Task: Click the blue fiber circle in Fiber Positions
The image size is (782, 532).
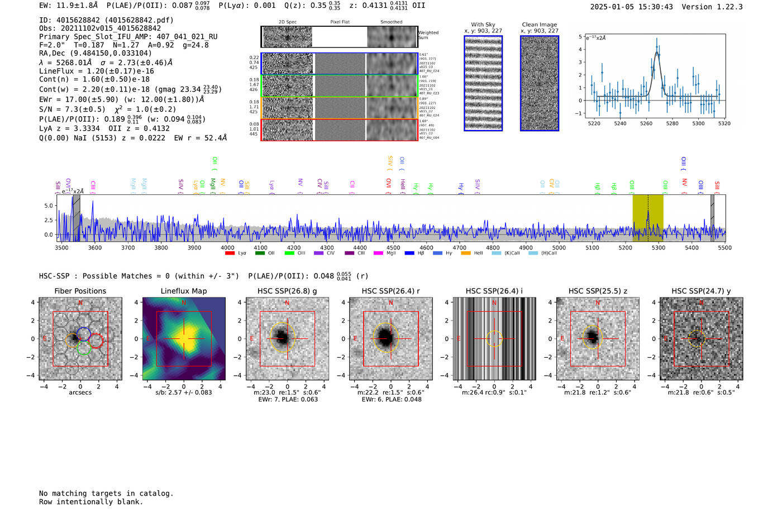Action: point(84,334)
